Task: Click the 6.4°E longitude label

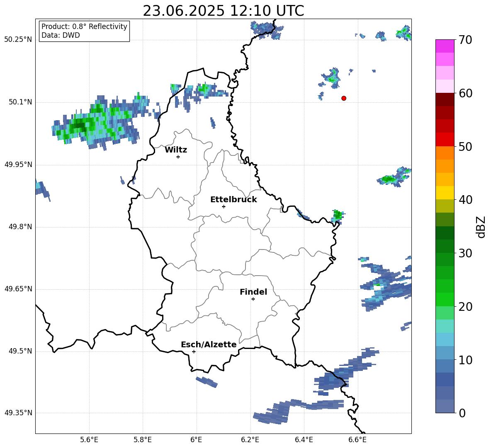Action: pos(304,440)
